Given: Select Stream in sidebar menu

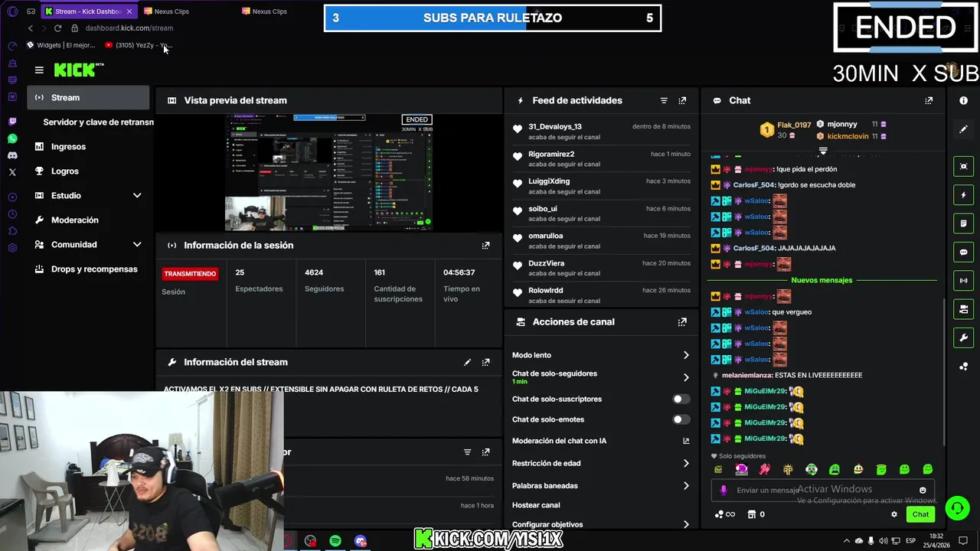Looking at the screenshot, I should 89,97.
